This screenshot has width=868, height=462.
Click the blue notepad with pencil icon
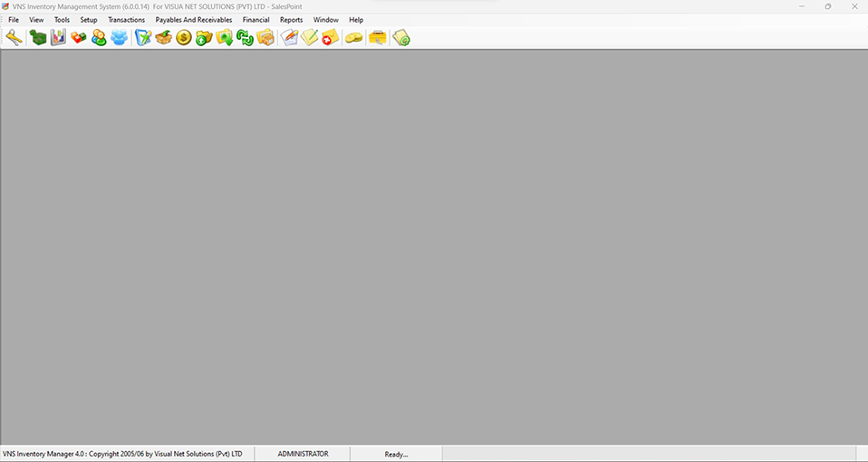[143, 38]
